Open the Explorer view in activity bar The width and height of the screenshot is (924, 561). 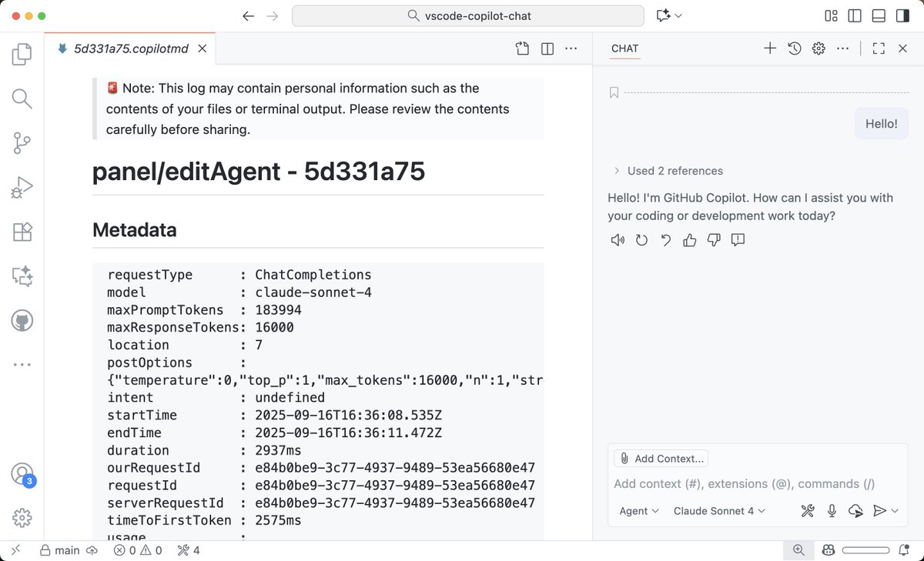coord(22,55)
